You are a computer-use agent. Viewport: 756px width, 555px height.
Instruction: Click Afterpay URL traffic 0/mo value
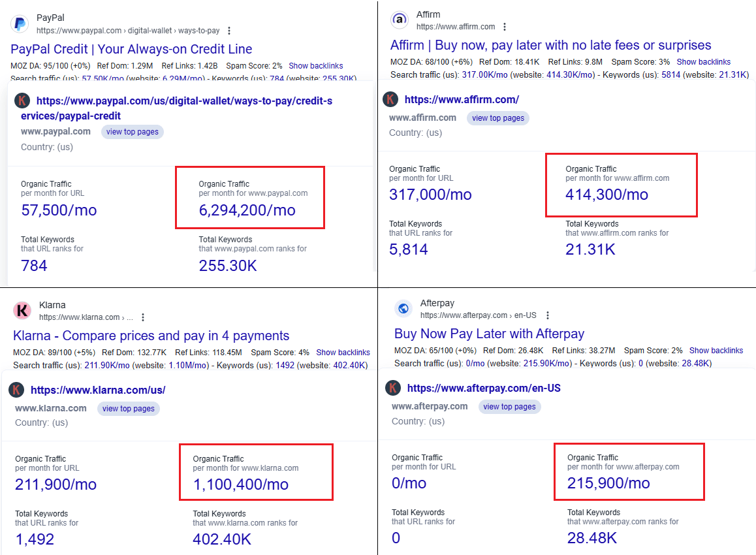409,483
